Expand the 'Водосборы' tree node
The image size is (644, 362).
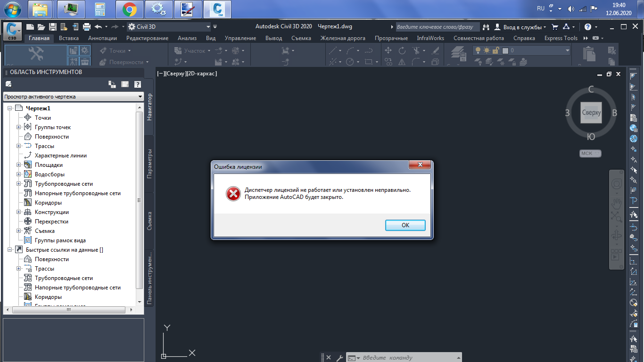coord(19,174)
